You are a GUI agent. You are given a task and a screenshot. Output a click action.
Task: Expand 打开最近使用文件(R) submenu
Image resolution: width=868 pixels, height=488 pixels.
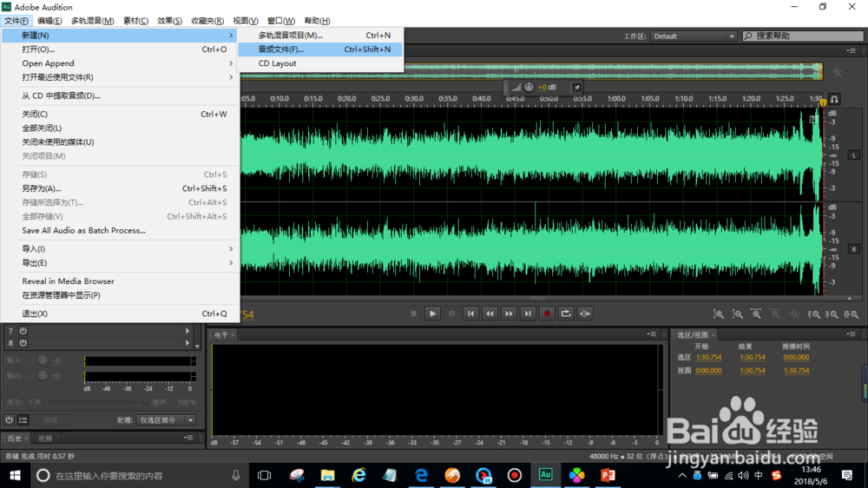[x=121, y=77]
